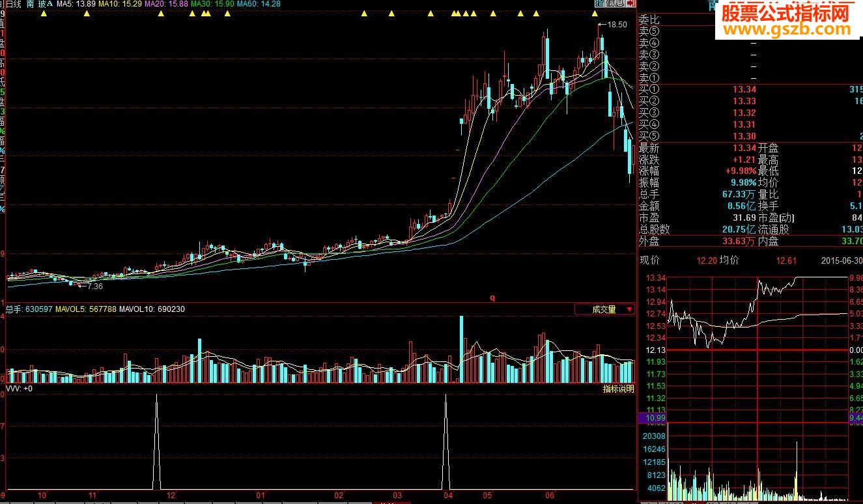
Task: Select the MA20: 15.88 indicator label
Action: coord(166,4)
